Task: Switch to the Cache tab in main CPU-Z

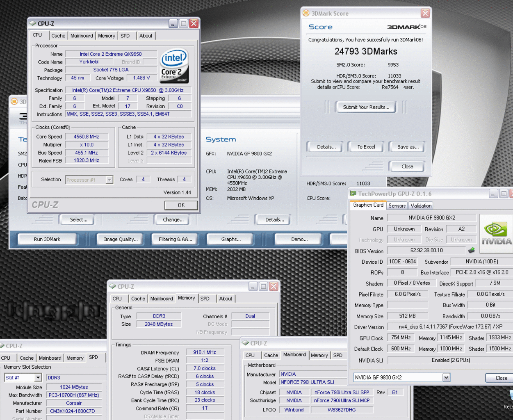Action: [x=58, y=36]
